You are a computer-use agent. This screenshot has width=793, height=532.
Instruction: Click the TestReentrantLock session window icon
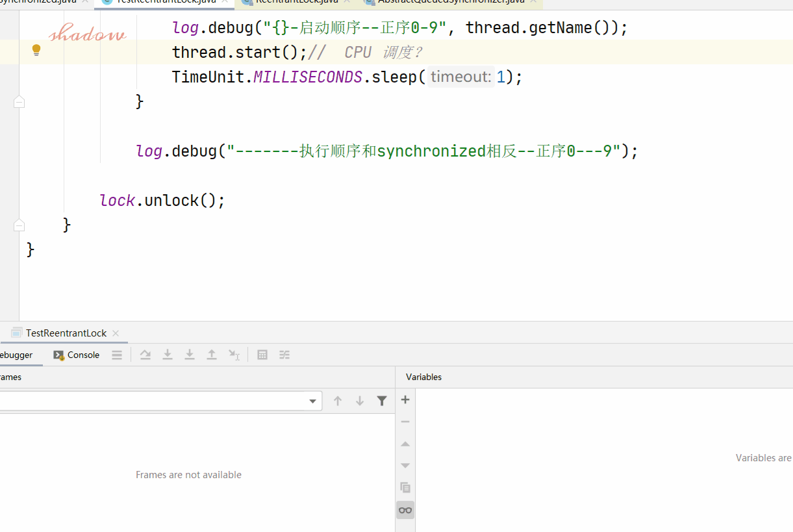(x=17, y=333)
